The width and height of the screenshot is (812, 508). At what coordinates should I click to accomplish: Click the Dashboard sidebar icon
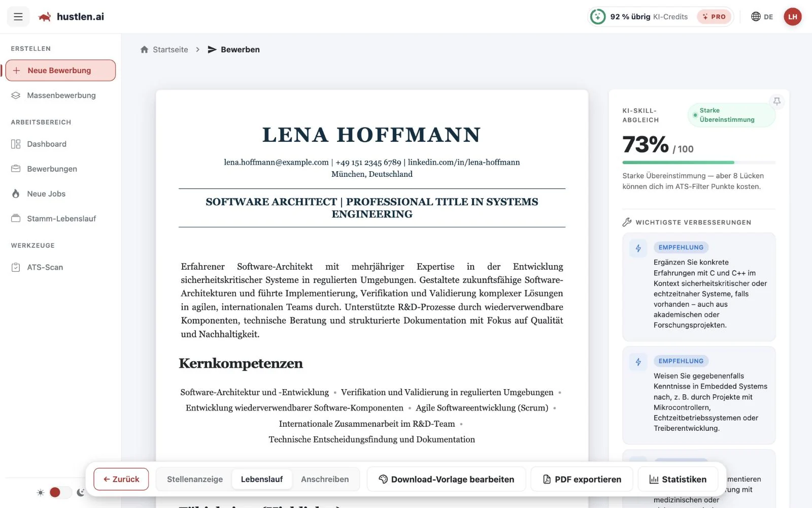[x=16, y=144]
